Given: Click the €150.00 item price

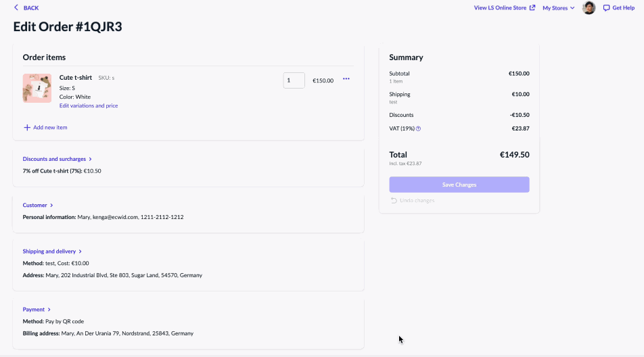Looking at the screenshot, I should (x=323, y=80).
